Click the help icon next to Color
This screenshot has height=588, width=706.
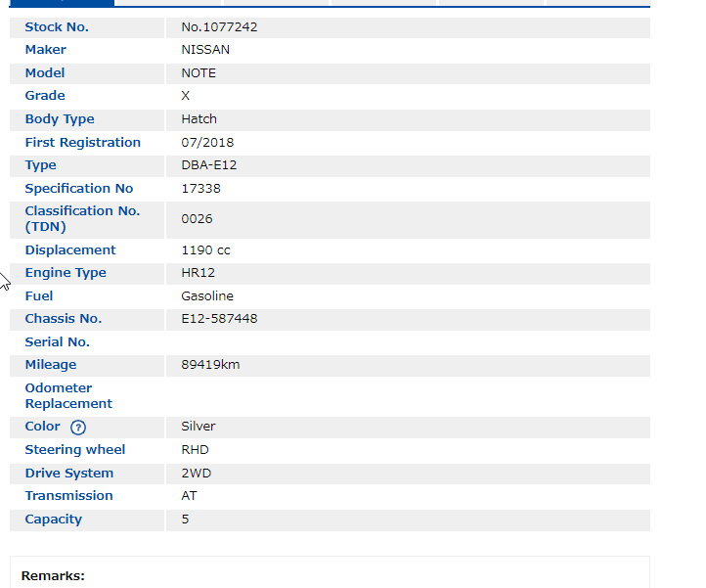point(78,428)
